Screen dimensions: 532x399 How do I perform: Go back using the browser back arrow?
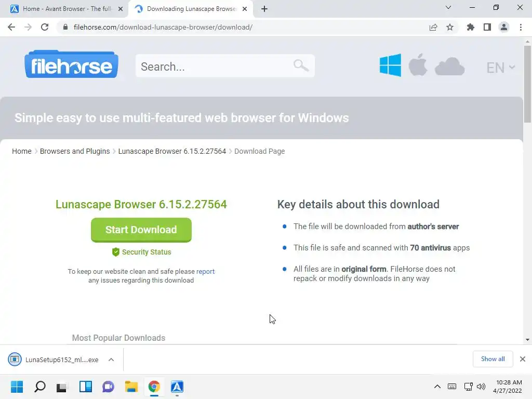click(11, 27)
